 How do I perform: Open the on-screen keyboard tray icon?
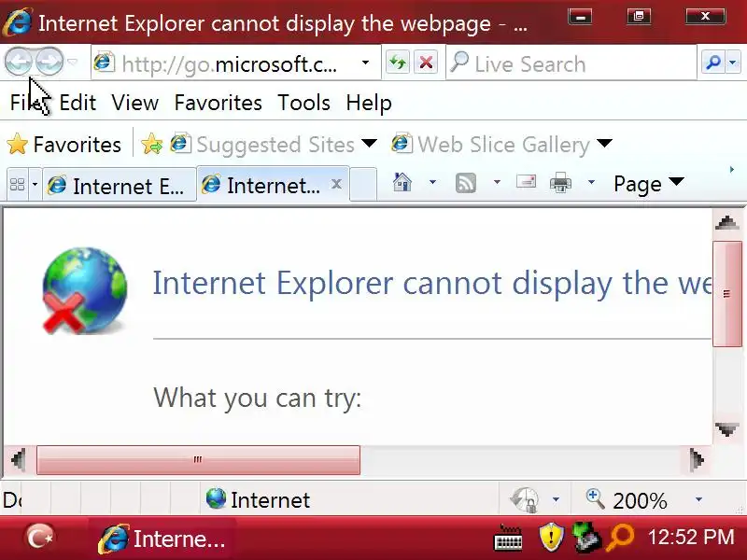click(x=508, y=538)
